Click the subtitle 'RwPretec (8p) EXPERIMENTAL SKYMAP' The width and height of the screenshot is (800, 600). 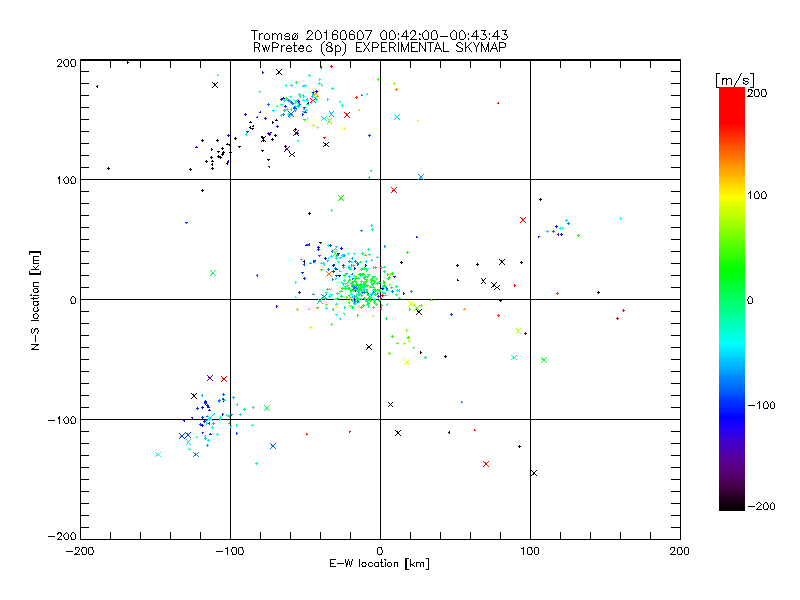(x=380, y=47)
